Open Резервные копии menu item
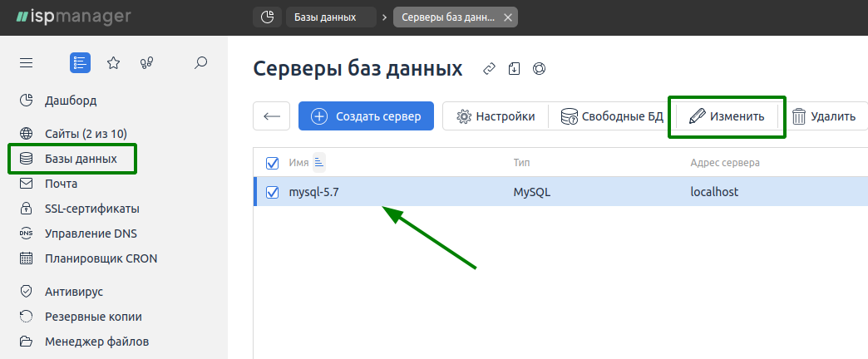 click(93, 317)
